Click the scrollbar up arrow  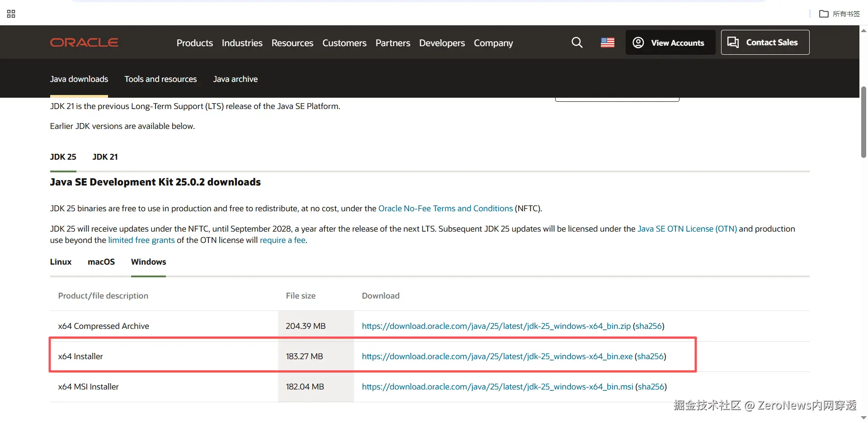click(x=863, y=31)
